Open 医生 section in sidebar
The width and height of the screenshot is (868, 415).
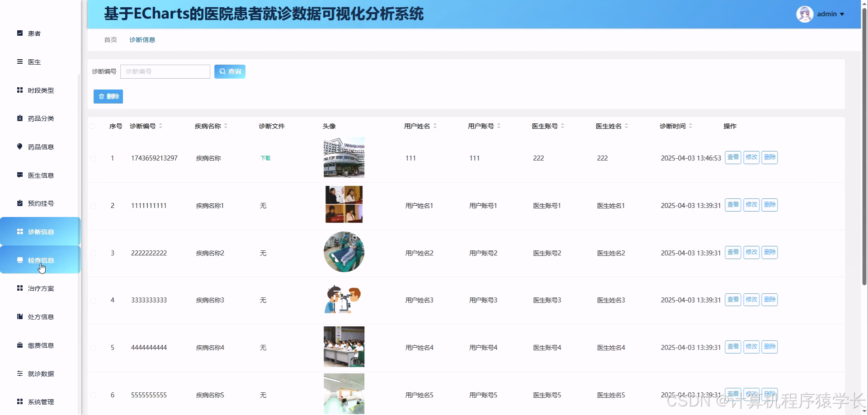(x=33, y=62)
